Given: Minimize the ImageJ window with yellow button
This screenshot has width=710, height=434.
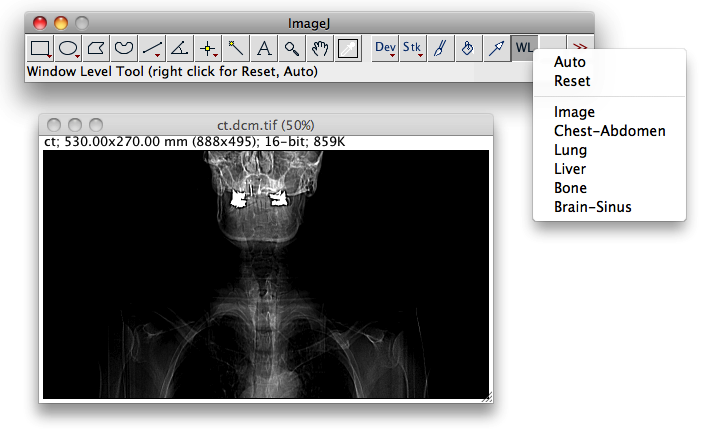Looking at the screenshot, I should pos(61,23).
